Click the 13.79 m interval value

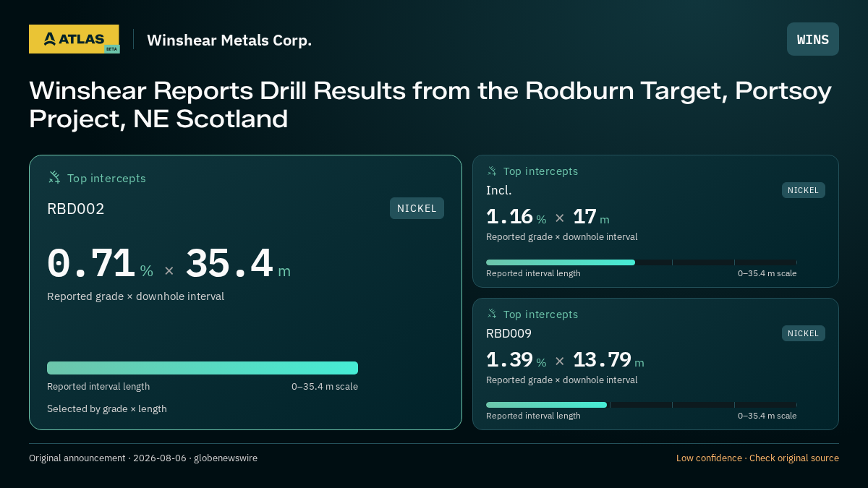608,360
